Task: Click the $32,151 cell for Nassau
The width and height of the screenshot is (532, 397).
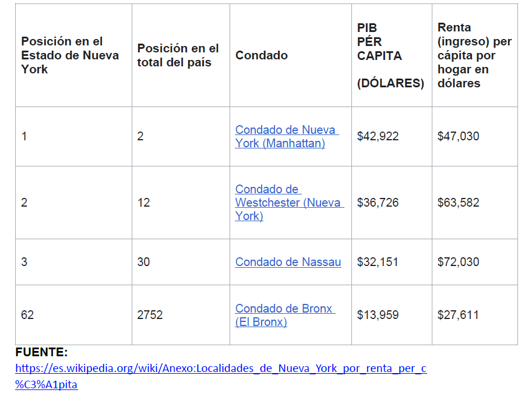Action: [378, 262]
